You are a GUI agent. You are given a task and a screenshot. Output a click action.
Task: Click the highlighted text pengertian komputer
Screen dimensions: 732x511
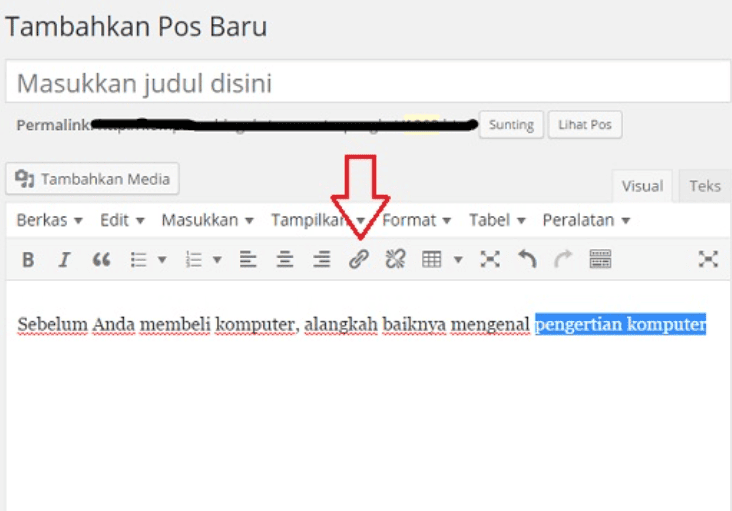[620, 324]
